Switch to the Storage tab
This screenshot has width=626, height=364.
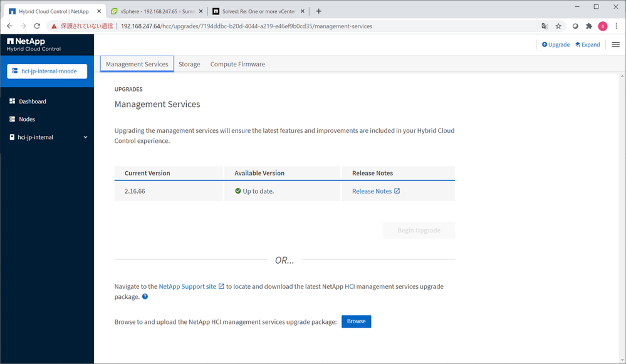tap(189, 64)
